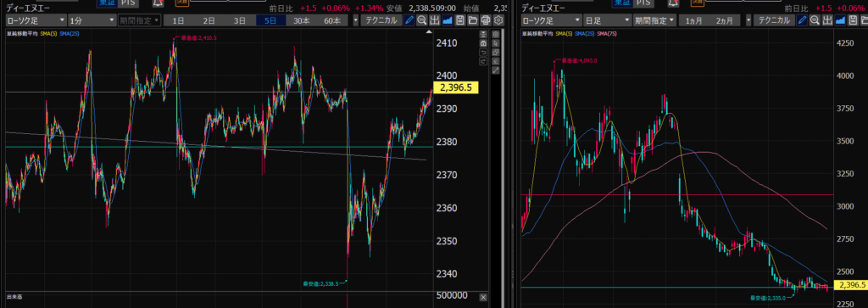Screen dimensions: 868x308
Task: Click the open folder icon in left chart
Action: click(472, 20)
